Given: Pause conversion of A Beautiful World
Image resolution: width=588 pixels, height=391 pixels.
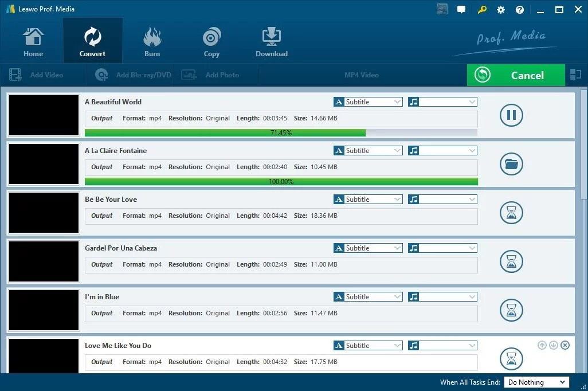Looking at the screenshot, I should 511,115.
